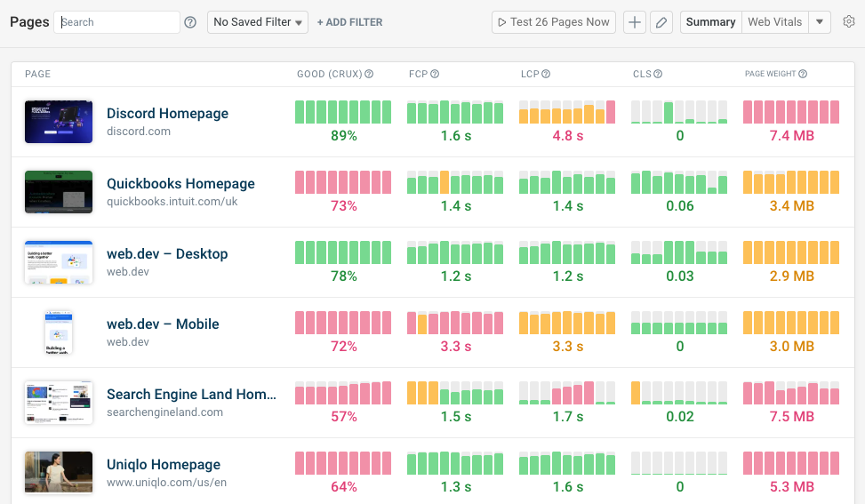Image resolution: width=865 pixels, height=504 pixels.
Task: Open LCP help question icon
Action: (546, 74)
